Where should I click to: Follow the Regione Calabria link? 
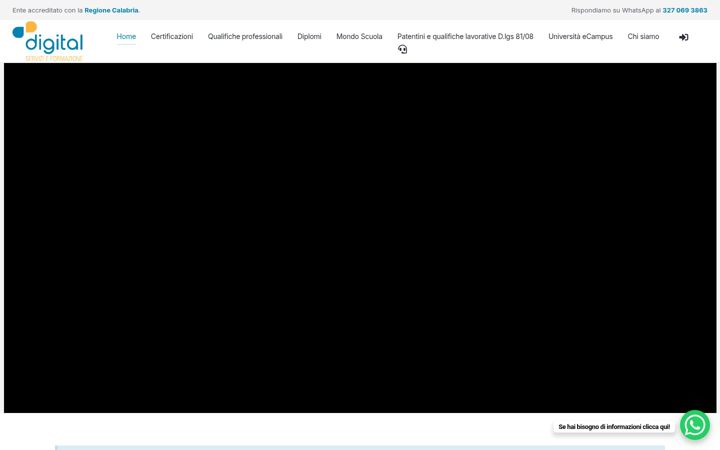pos(111,10)
